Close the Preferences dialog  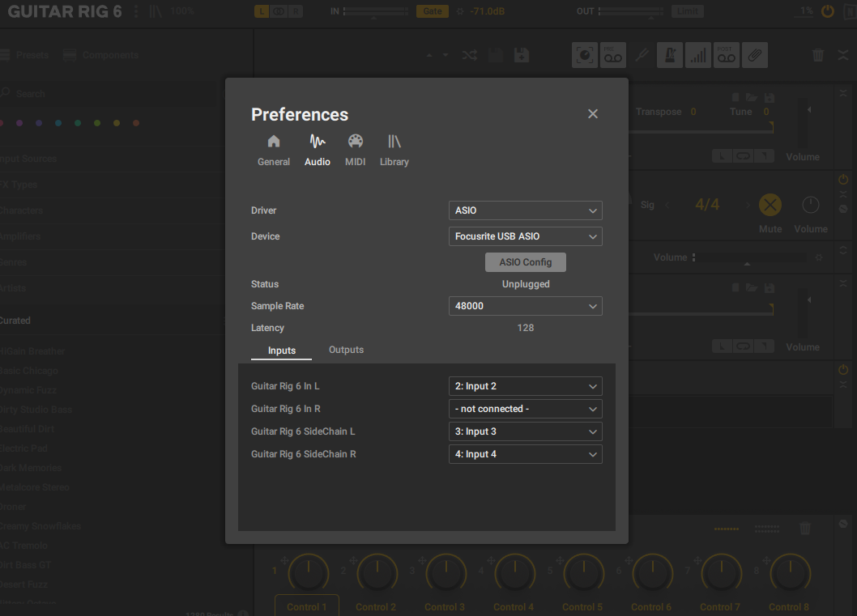tap(592, 114)
